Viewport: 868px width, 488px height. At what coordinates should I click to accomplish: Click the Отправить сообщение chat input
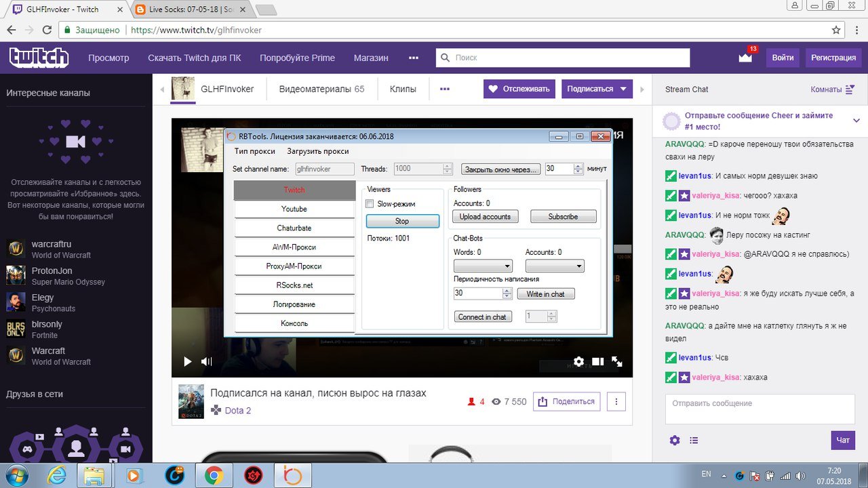click(759, 409)
